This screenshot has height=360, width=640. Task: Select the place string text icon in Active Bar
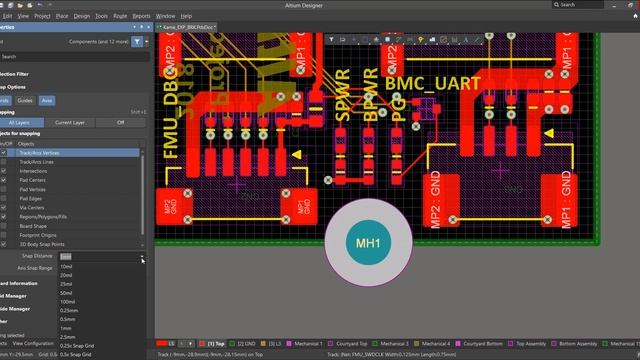point(466,40)
